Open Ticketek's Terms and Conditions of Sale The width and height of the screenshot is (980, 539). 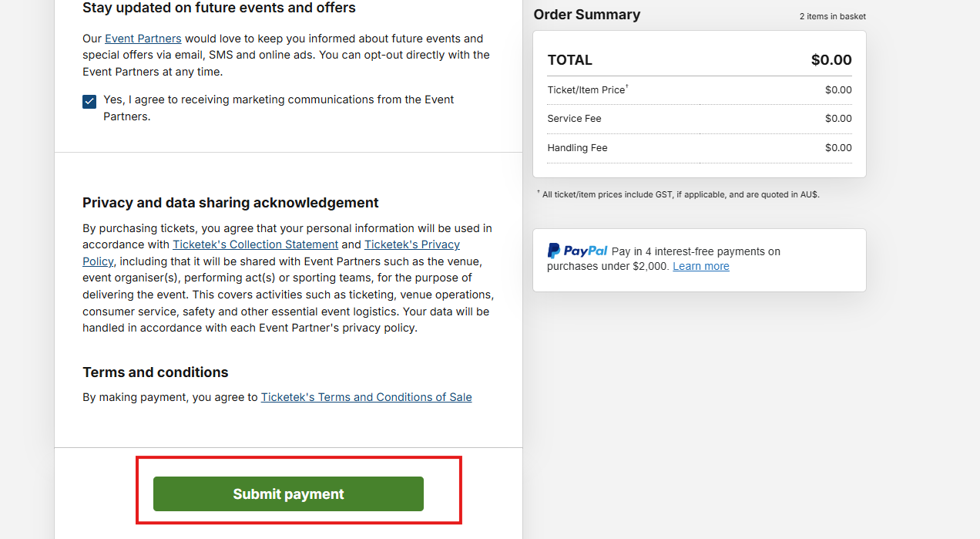tap(366, 397)
